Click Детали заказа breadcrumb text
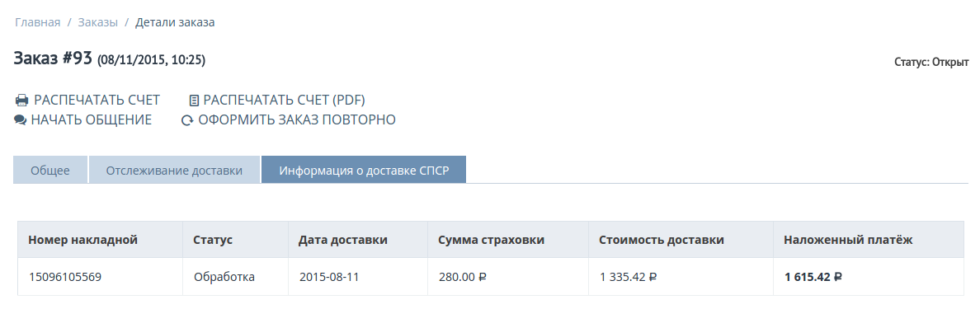Screen dimensions: 980x309 click(x=175, y=22)
